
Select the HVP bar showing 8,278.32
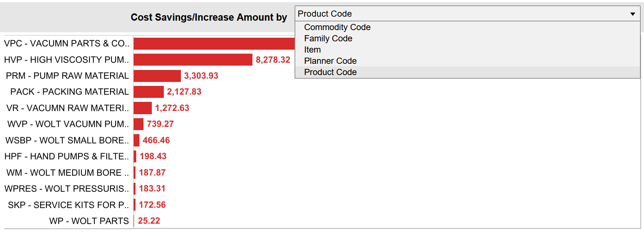(x=193, y=60)
